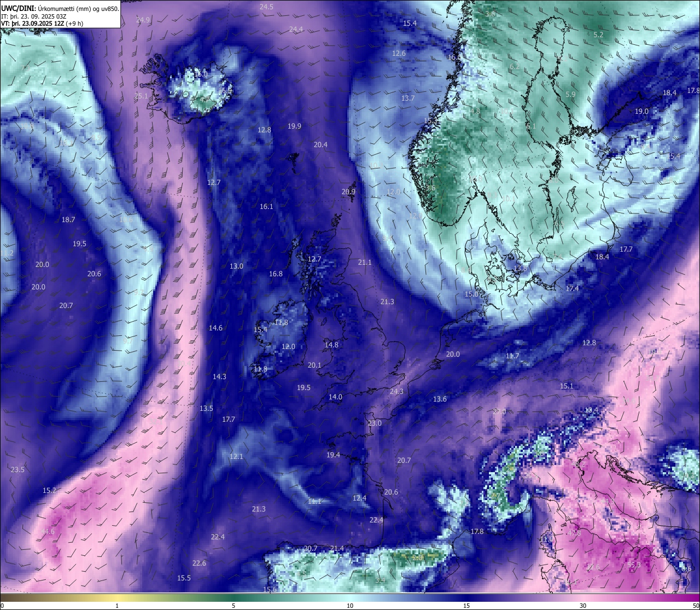Click the value 12.4 over France
The width and height of the screenshot is (700, 610).
359,498
